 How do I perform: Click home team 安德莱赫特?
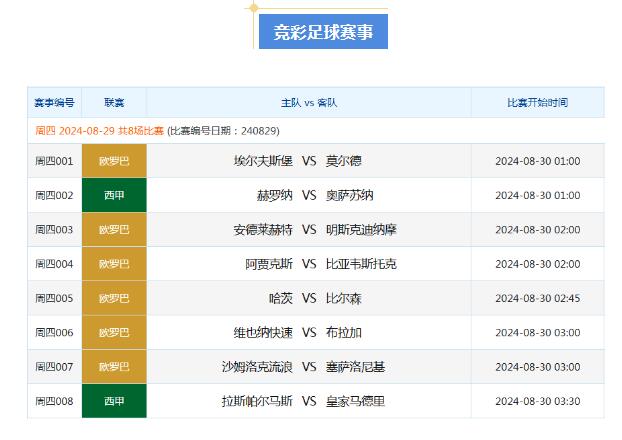(x=263, y=230)
